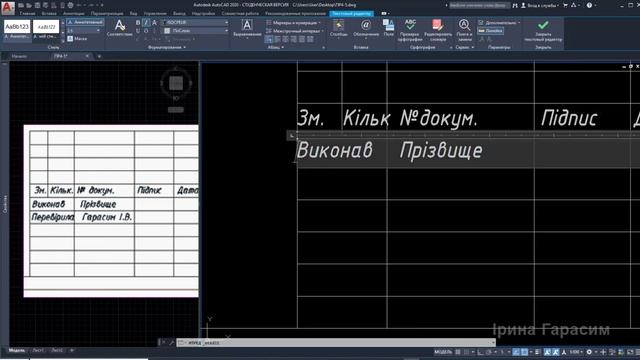Open the More (Дополнительно) options dropdown
640x360 pixels.
499,23
